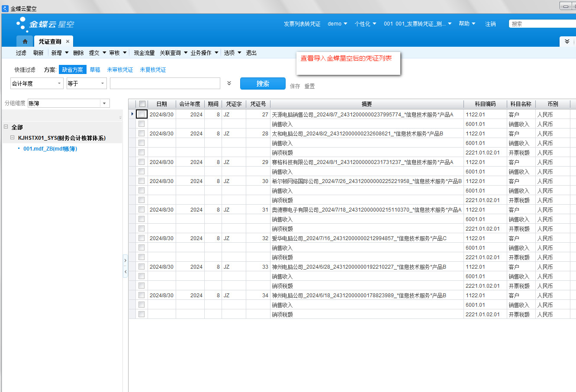Screen dimensions: 576x392
Task: Open 发票列表转凭证 in the header
Action: pos(302,24)
